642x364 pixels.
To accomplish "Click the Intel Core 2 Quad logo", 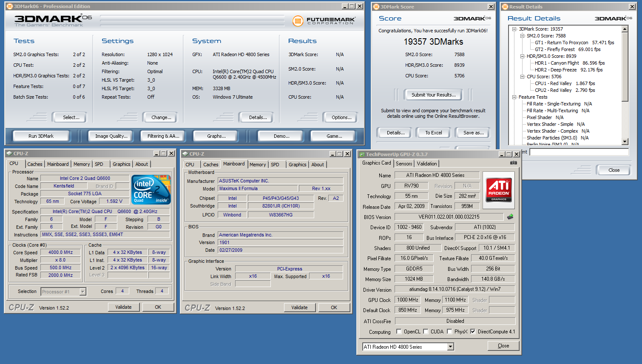I will point(151,190).
